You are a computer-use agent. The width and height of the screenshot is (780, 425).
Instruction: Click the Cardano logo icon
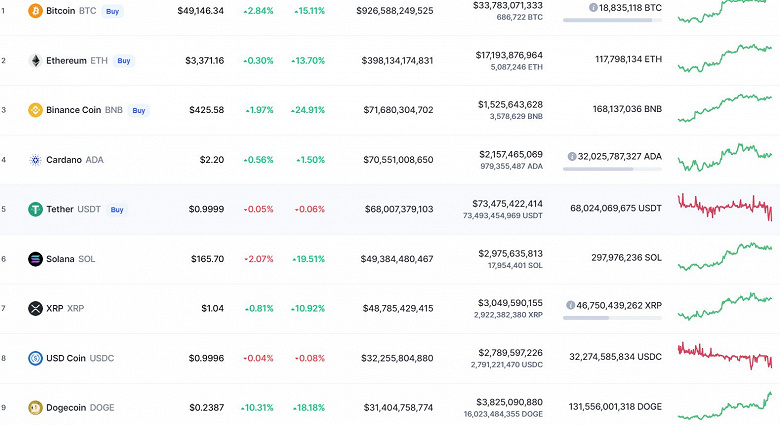[35, 160]
